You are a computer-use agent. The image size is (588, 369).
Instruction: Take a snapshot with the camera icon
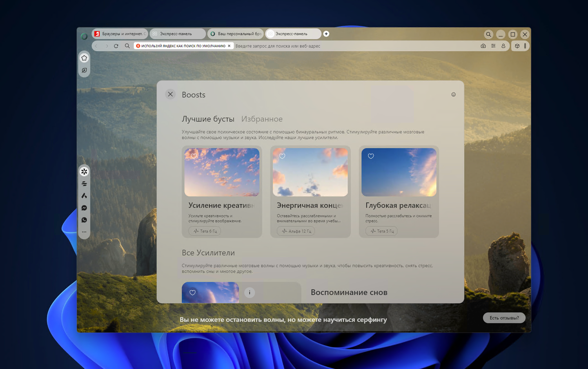coord(483,46)
